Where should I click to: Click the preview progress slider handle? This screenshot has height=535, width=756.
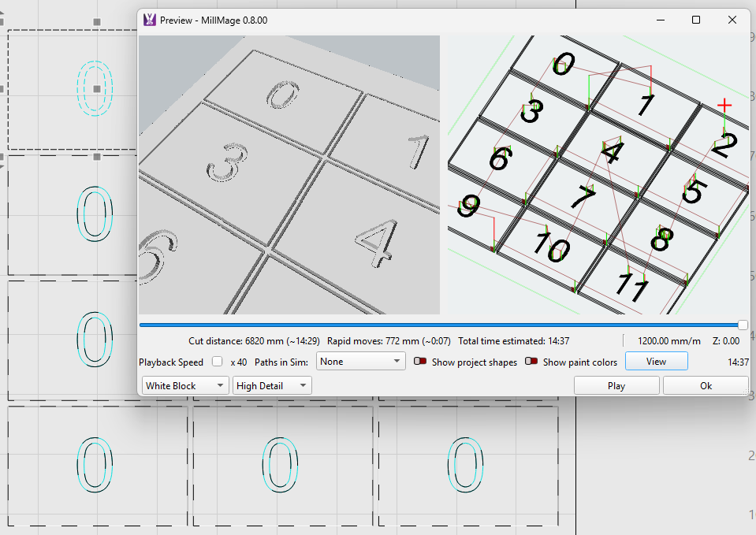(x=743, y=325)
